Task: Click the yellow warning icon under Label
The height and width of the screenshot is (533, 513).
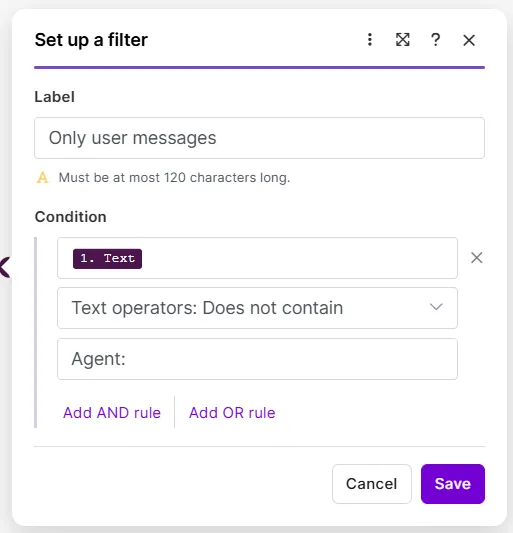Action: [42, 177]
